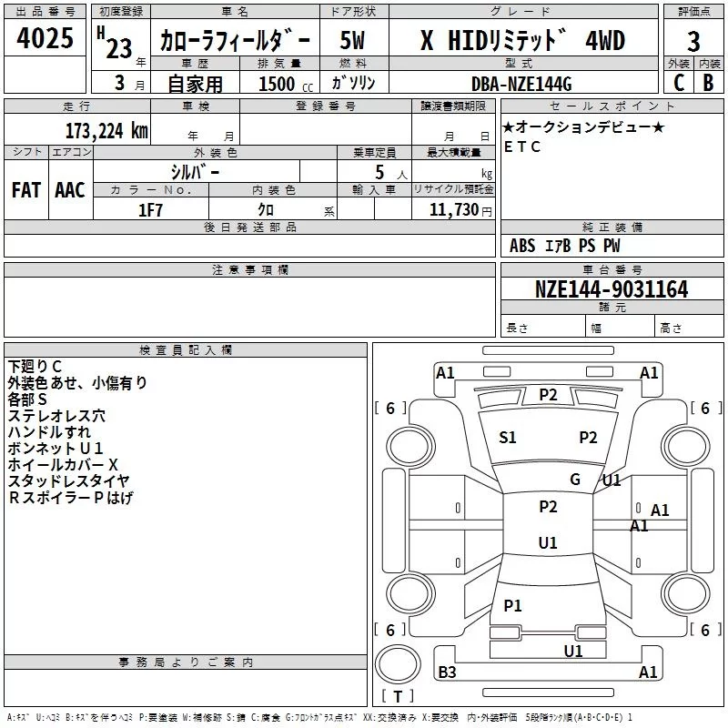The height and width of the screenshot is (728, 728).
Task: Click the ABS equipment listing
Action: point(522,246)
